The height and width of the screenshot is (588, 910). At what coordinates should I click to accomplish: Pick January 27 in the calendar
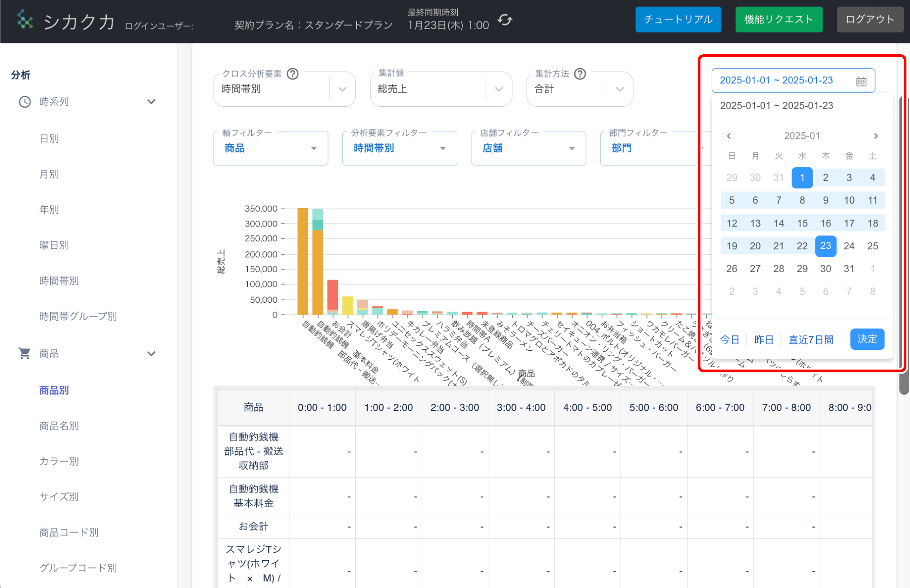pyautogui.click(x=755, y=269)
